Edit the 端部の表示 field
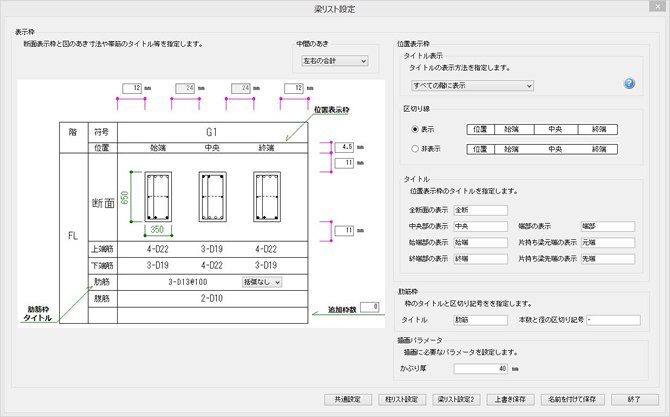The image size is (670, 417). (x=608, y=226)
